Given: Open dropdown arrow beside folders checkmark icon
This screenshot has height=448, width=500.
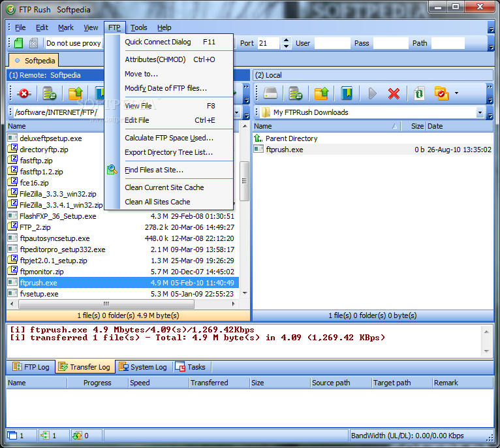Looking at the screenshot, I should pyautogui.click(x=456, y=93).
